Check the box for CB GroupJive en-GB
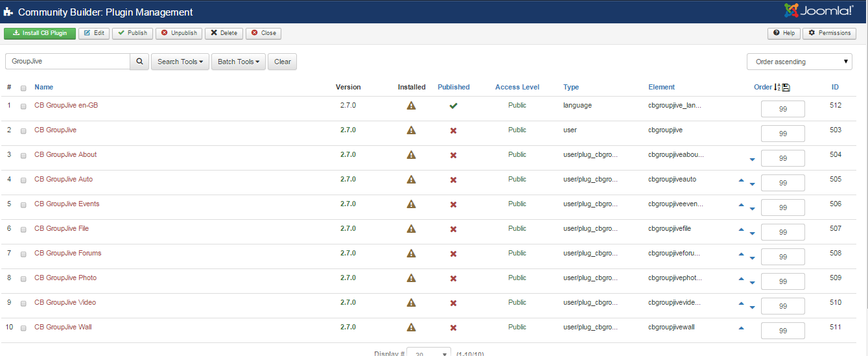868x356 pixels. pos(23,106)
